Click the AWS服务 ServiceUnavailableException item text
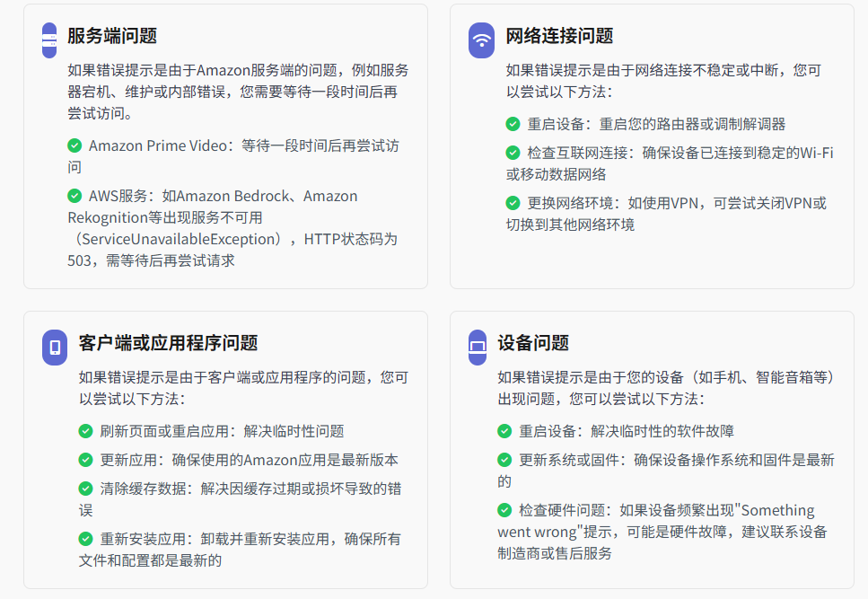 pyautogui.click(x=232, y=228)
